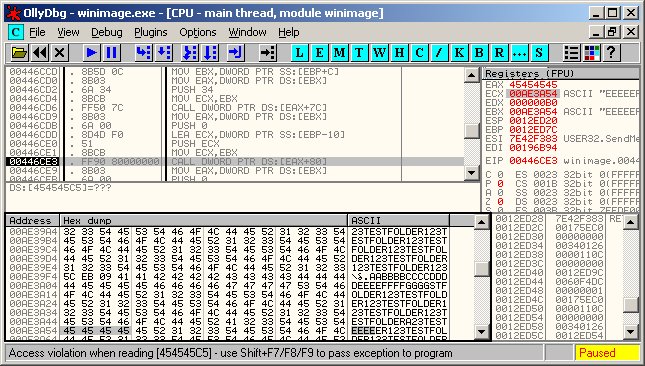This screenshot has width=645, height=366.
Task: Restart program with the rewind toolbar icon
Action: pyautogui.click(x=40, y=53)
